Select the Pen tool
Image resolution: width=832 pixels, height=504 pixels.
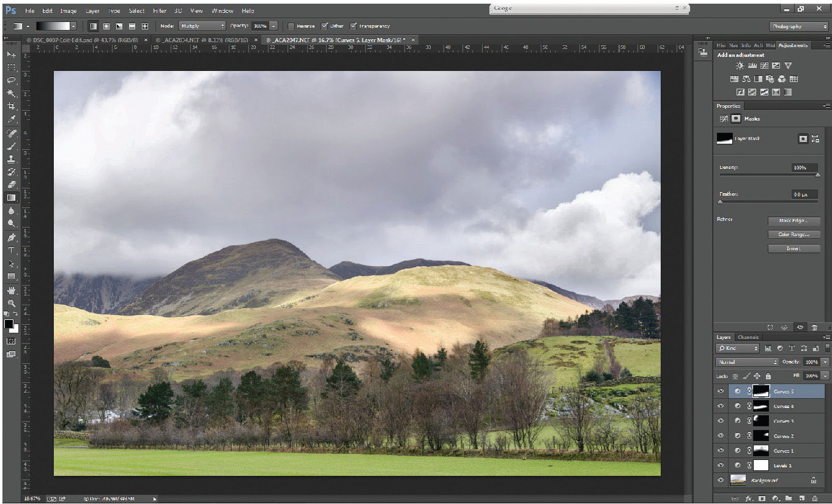coord(11,237)
